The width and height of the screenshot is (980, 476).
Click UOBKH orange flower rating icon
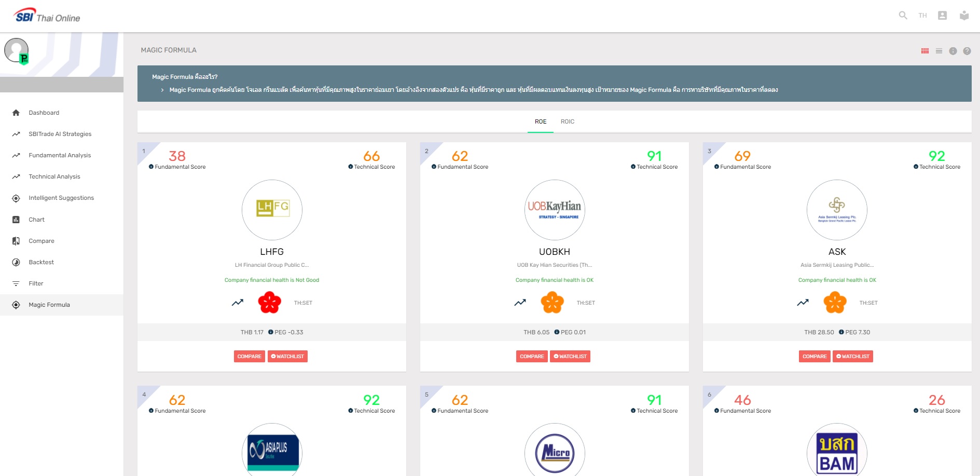click(553, 303)
